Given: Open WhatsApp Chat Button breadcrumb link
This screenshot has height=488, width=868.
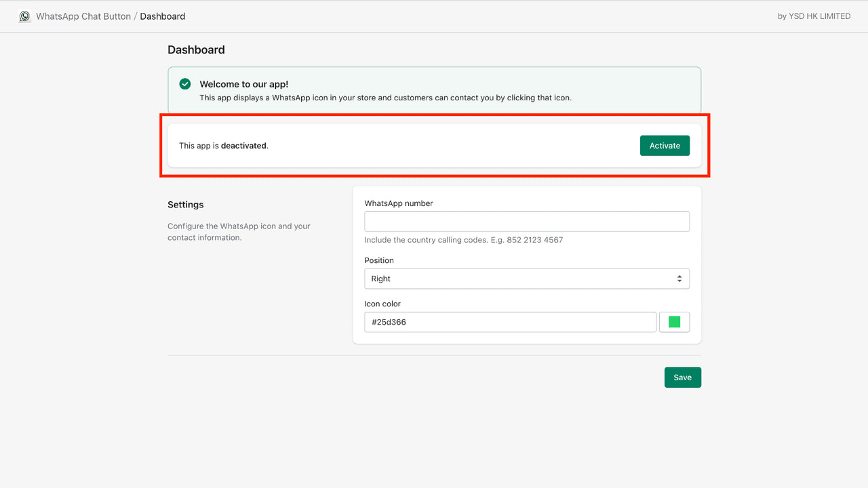Looking at the screenshot, I should [x=83, y=16].
